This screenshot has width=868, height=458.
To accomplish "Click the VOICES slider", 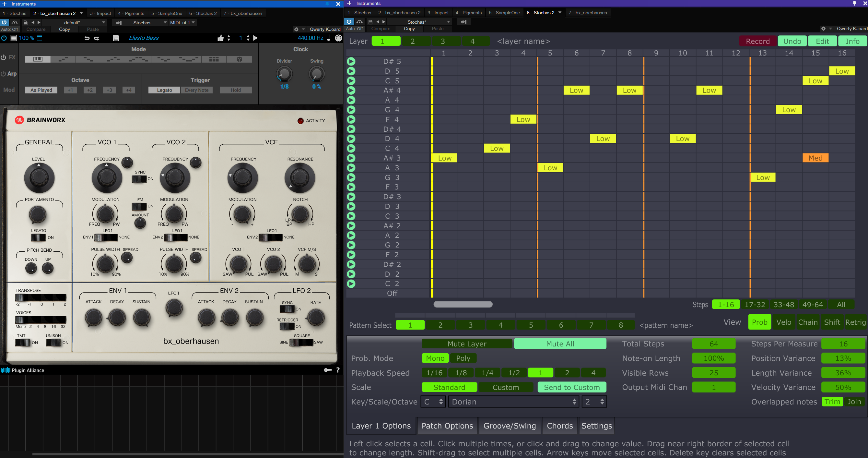I will click(41, 320).
